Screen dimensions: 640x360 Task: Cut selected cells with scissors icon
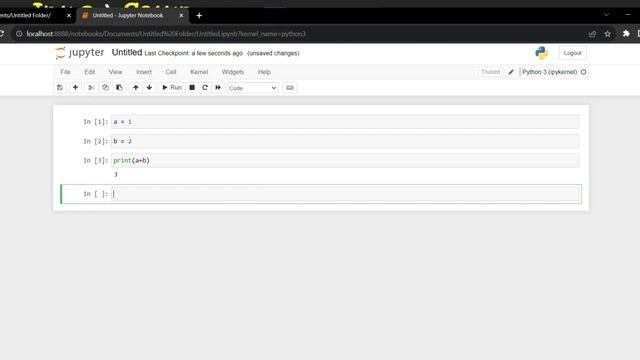(91, 87)
